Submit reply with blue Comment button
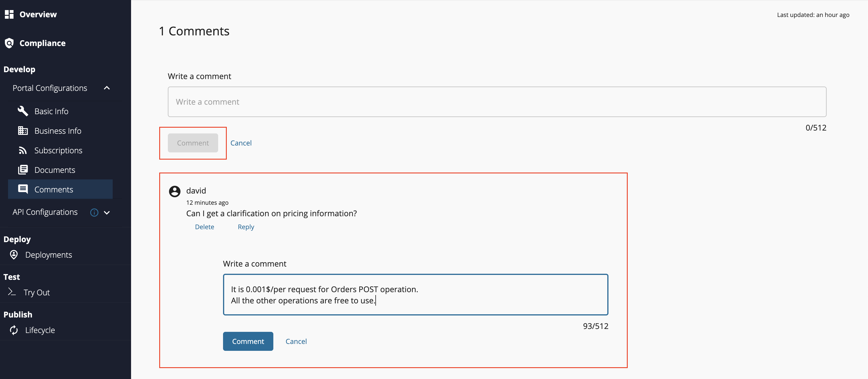 (x=248, y=341)
